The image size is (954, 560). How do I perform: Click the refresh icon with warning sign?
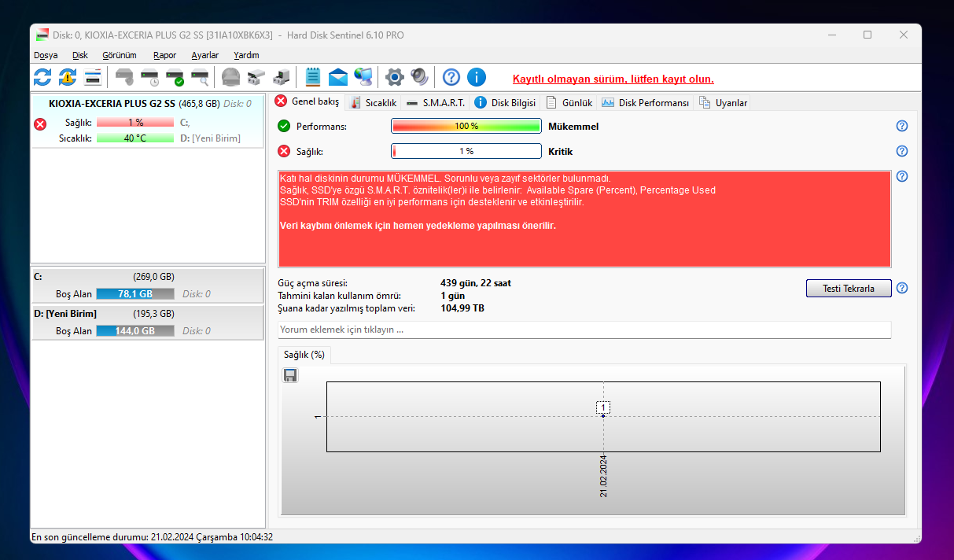point(68,77)
